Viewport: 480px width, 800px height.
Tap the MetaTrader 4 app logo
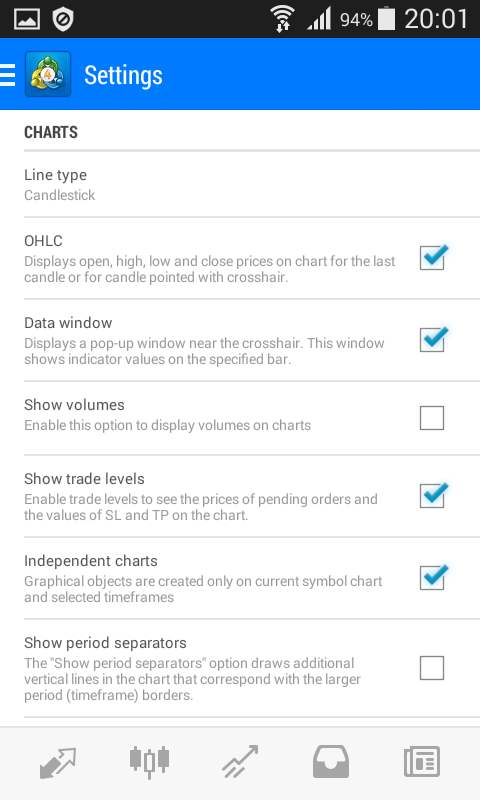coord(48,74)
